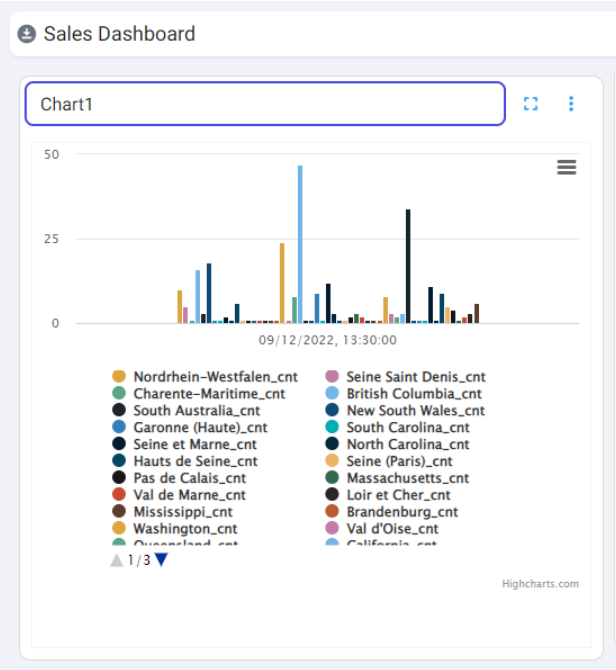Toggle Mississippi_cnt legend entry
Screen dimensions: 616x670
[x=173, y=511]
